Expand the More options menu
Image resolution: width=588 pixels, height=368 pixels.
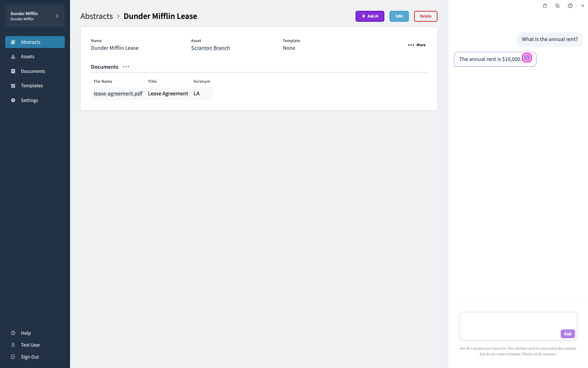[x=417, y=45]
